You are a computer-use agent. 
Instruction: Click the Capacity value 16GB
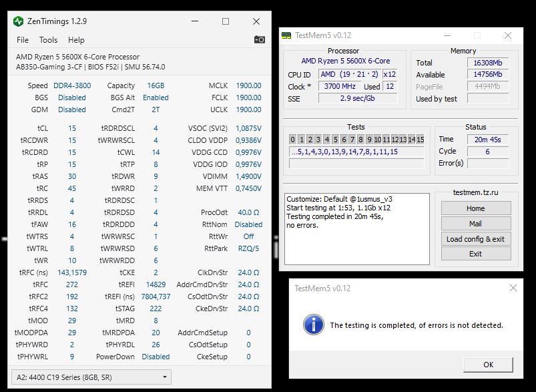pyautogui.click(x=156, y=85)
